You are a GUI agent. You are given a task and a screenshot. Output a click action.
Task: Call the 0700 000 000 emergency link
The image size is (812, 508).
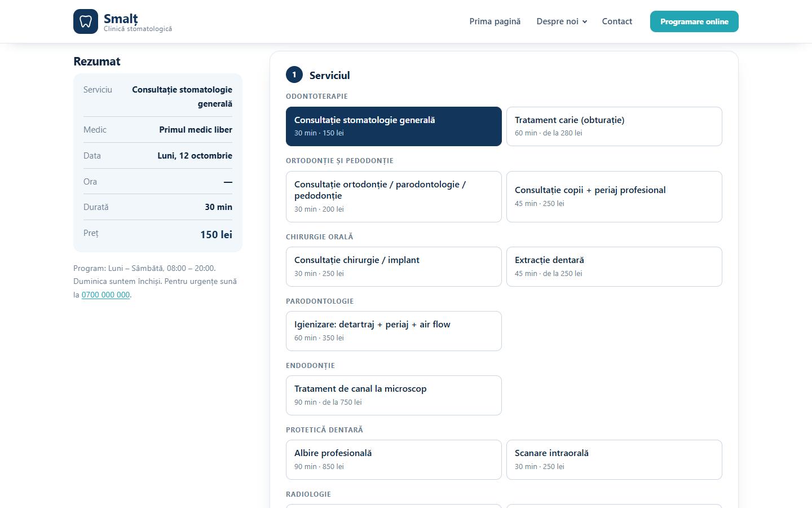coord(105,295)
